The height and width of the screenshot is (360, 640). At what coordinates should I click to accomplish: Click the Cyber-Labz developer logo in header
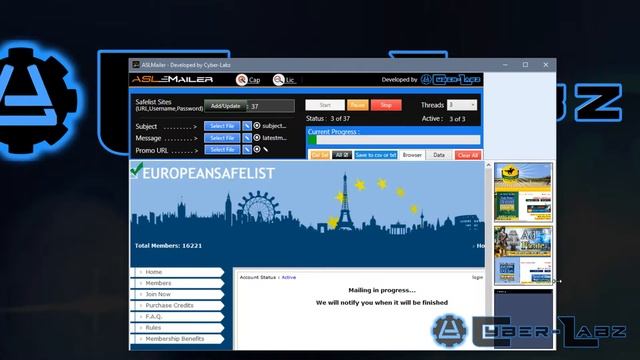pyautogui.click(x=450, y=80)
